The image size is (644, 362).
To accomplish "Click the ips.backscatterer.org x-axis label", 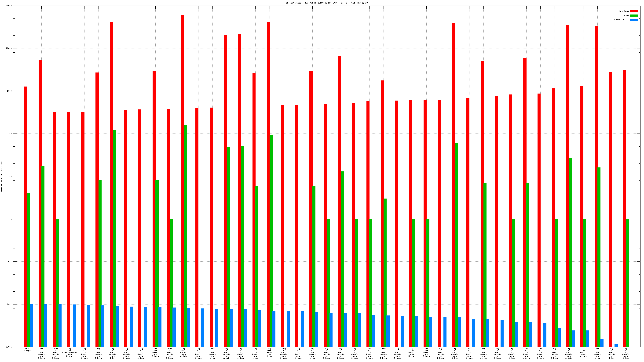I will point(70,352).
